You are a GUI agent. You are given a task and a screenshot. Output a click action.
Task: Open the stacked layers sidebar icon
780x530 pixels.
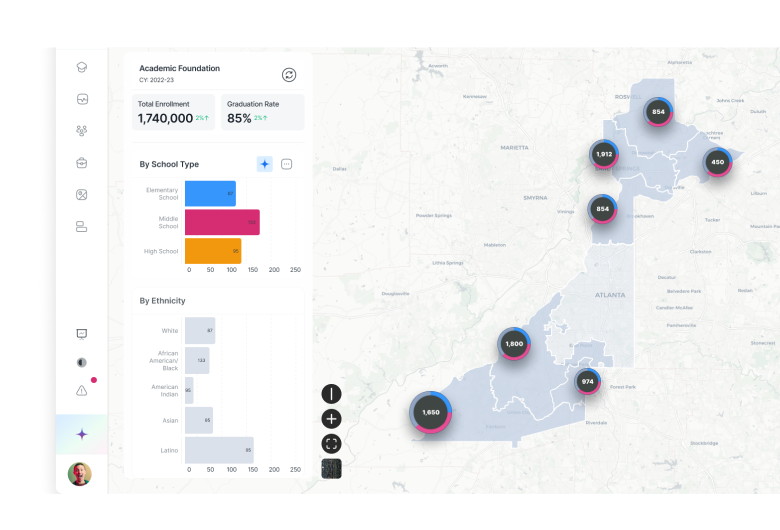81,227
